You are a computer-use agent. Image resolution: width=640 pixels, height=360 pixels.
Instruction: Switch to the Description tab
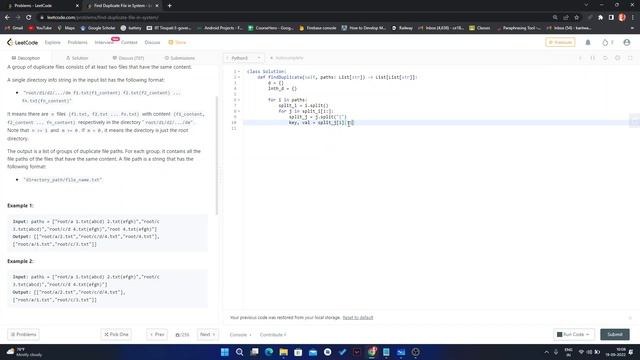25,58
